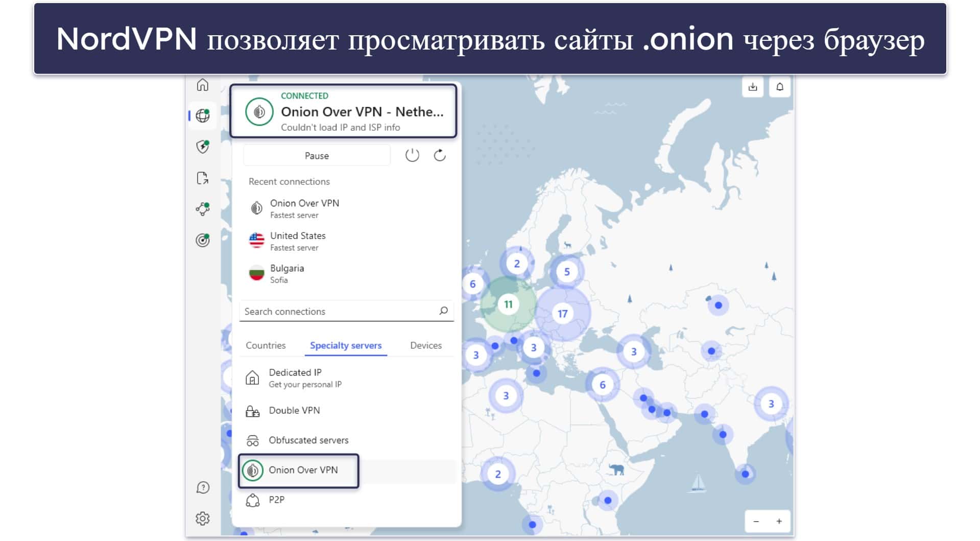
Task: Open the settings gear icon
Action: coord(203,519)
